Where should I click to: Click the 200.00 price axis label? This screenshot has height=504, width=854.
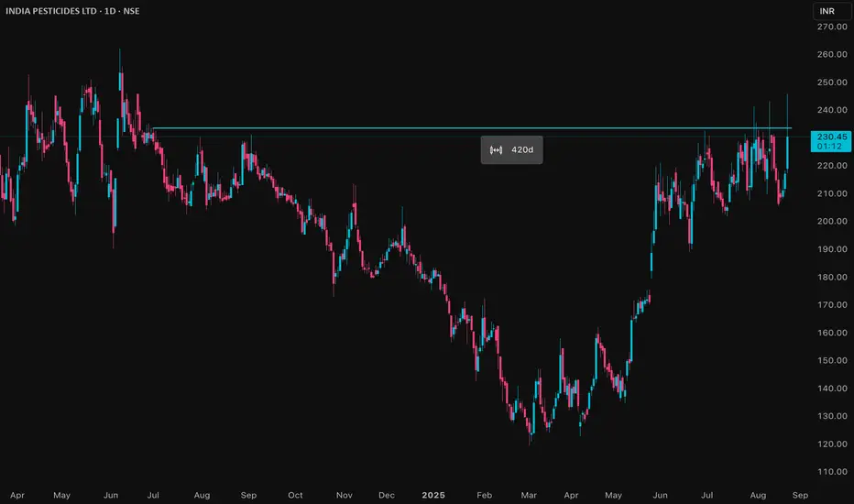coord(832,221)
